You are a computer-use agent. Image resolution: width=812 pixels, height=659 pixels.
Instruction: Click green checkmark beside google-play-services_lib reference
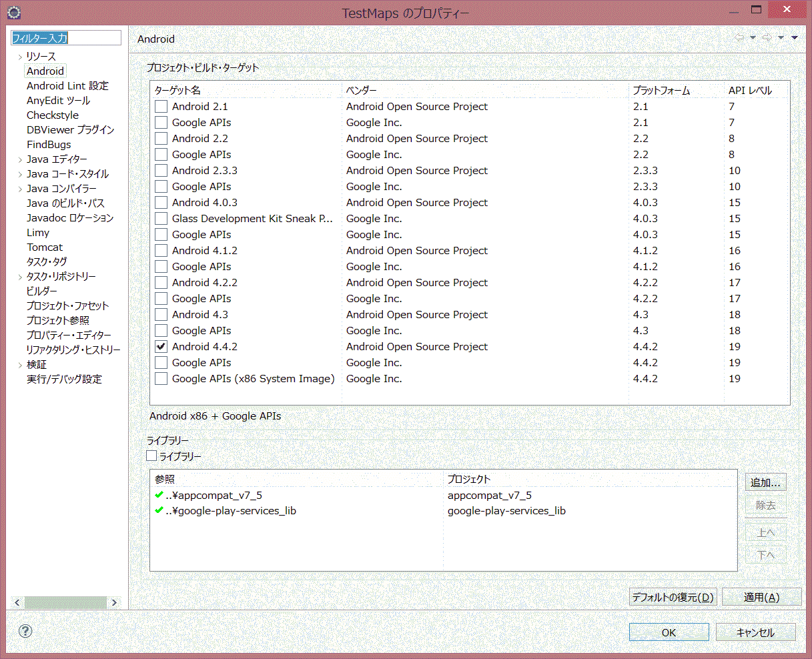pos(159,510)
